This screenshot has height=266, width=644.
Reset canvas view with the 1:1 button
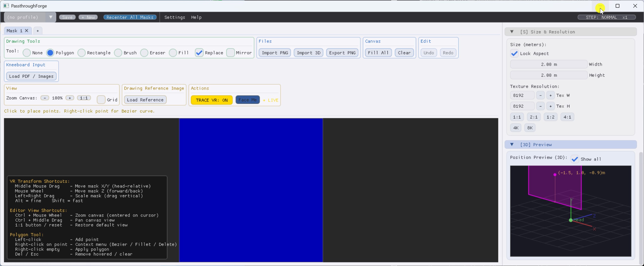84,98
